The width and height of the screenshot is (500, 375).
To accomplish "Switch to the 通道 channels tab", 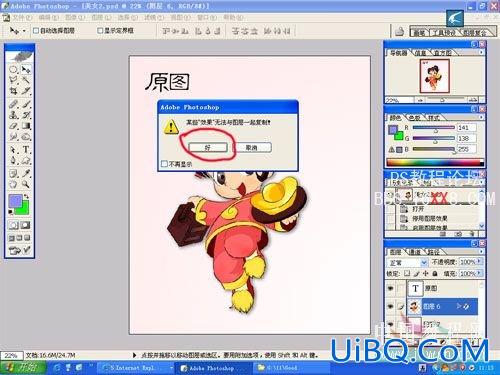I will pos(415,252).
